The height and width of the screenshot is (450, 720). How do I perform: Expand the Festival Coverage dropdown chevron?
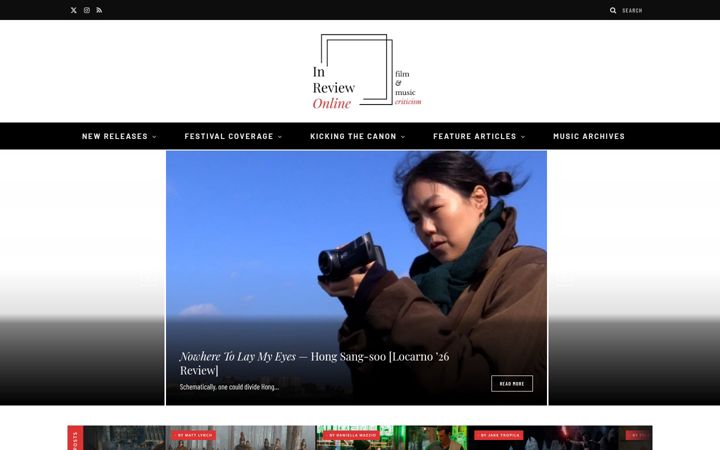click(x=280, y=137)
